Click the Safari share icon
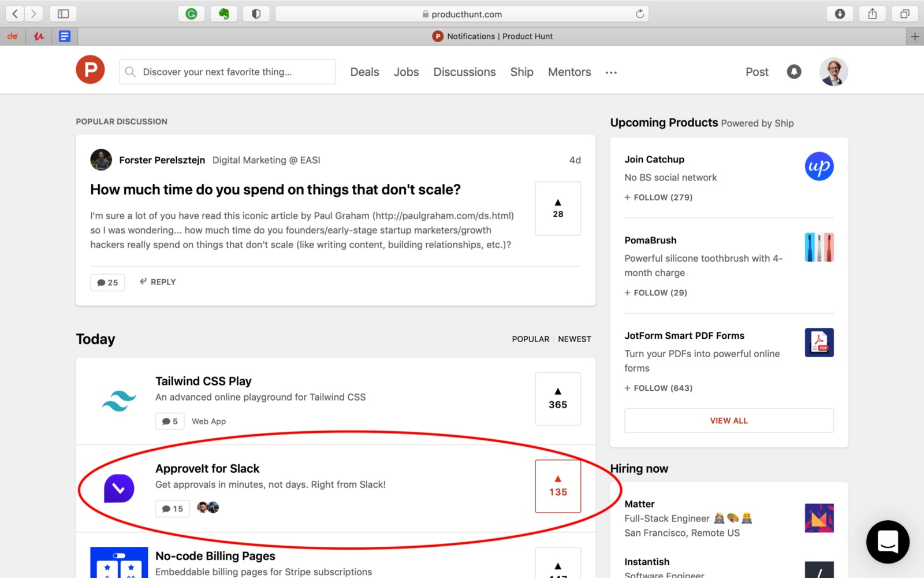Image resolution: width=924 pixels, height=578 pixels. tap(873, 14)
